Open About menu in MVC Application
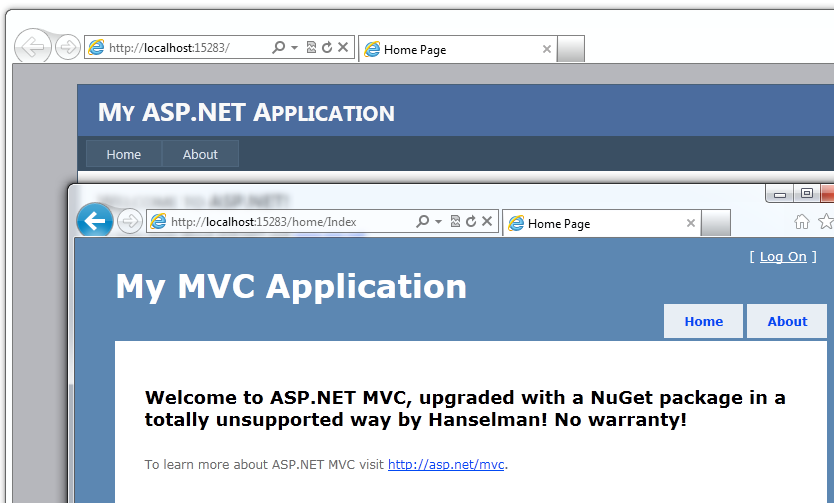 pos(787,321)
